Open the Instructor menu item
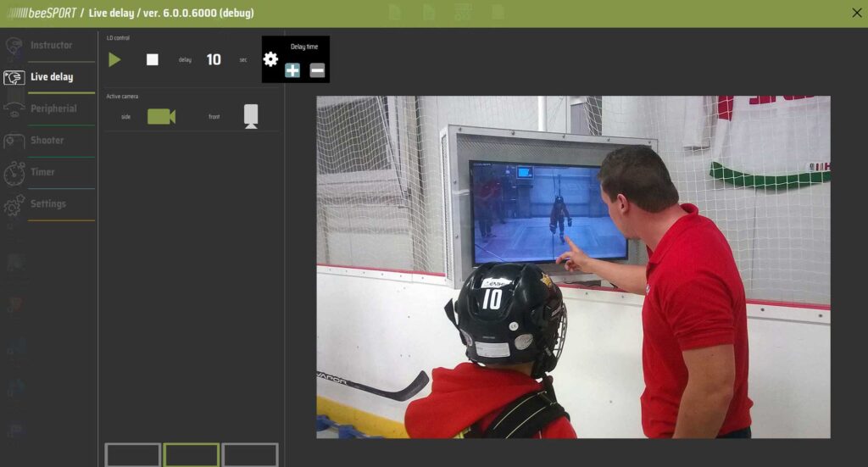The height and width of the screenshot is (467, 868). pyautogui.click(x=51, y=45)
